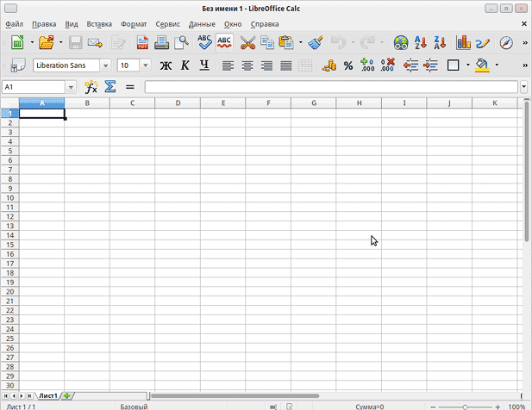Open a file with the folder icon
The width and height of the screenshot is (532, 410).
coord(47,43)
